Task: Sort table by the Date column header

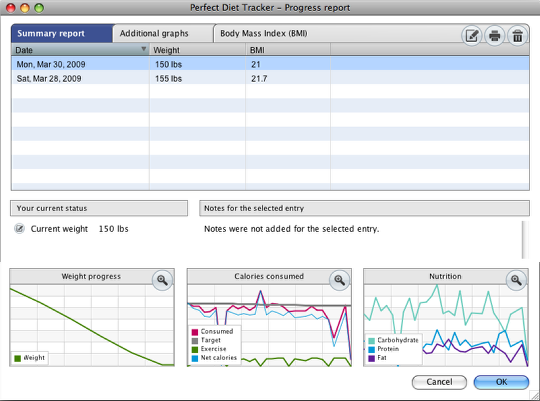Action: point(80,50)
